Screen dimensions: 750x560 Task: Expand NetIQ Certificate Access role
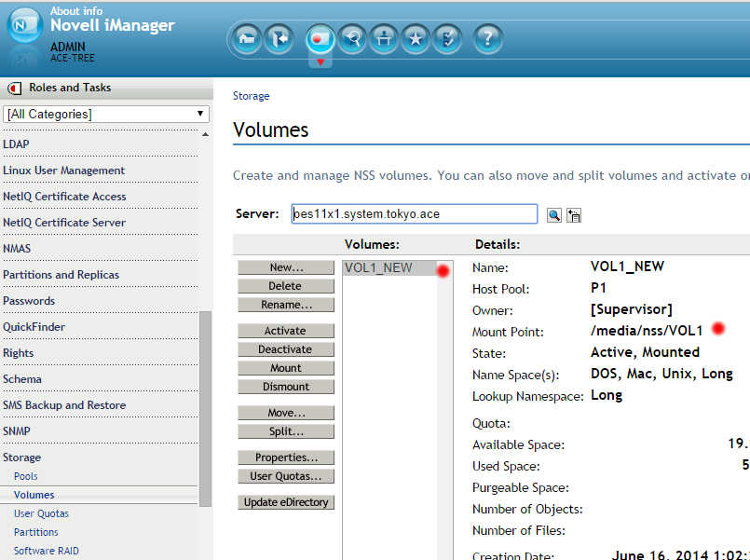64,196
